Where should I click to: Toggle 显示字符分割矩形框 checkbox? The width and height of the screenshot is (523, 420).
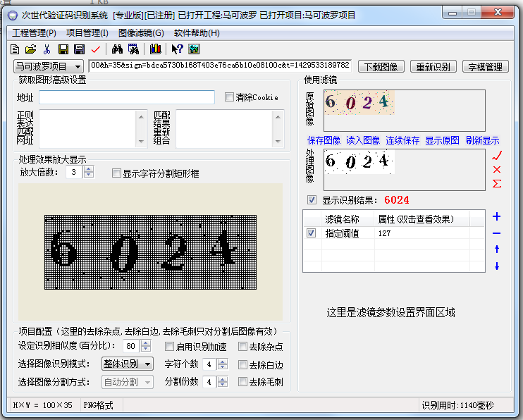[117, 173]
